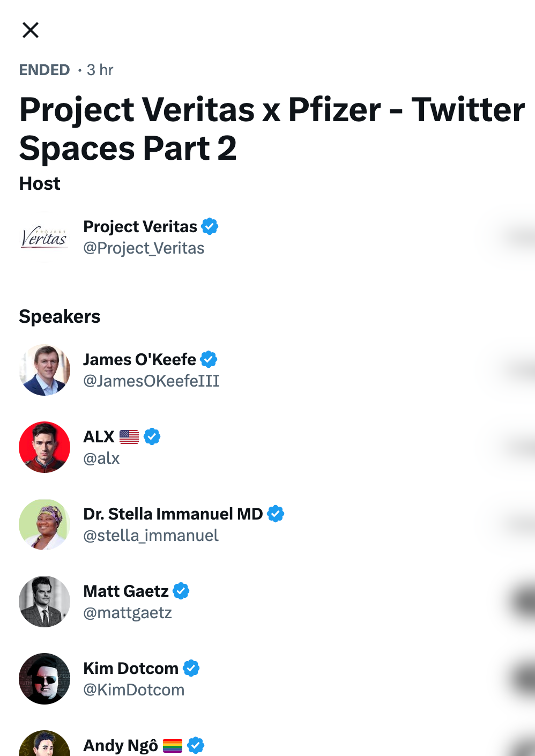535x756 pixels.
Task: Open @JamesOKeefeIII handle link
Action: 151,381
